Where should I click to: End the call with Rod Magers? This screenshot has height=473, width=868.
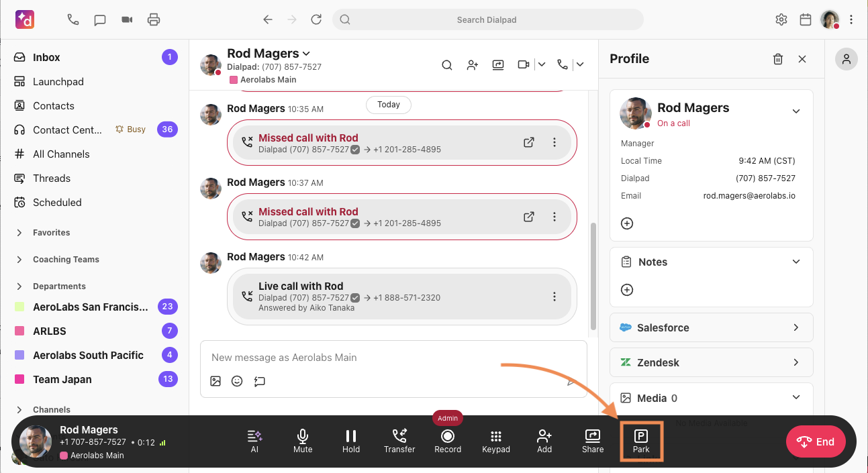[816, 441]
